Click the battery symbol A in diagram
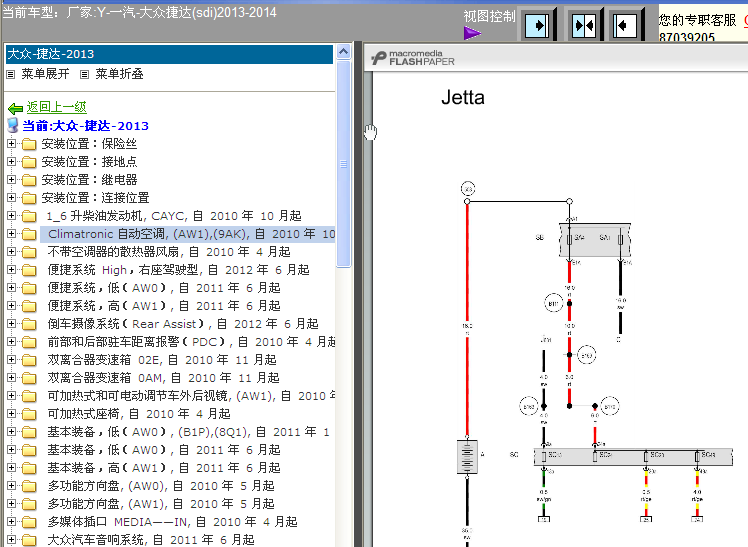This screenshot has width=748, height=547. (467, 456)
